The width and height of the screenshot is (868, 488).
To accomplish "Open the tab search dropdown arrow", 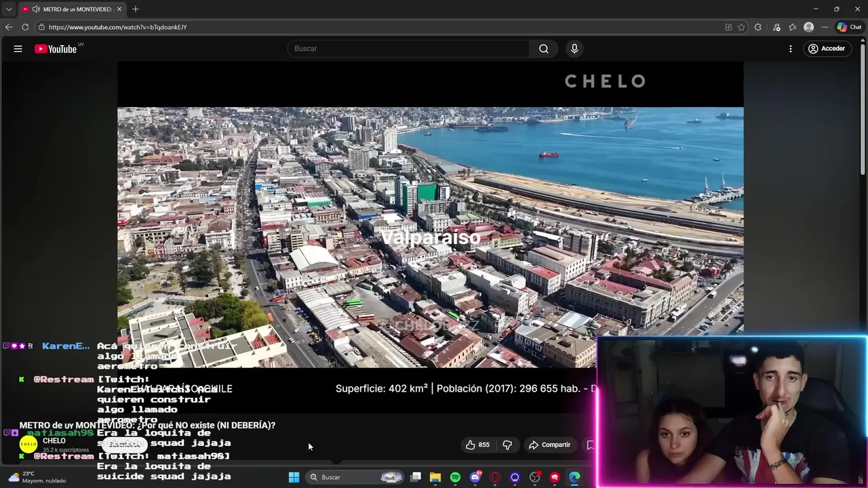I will [9, 9].
